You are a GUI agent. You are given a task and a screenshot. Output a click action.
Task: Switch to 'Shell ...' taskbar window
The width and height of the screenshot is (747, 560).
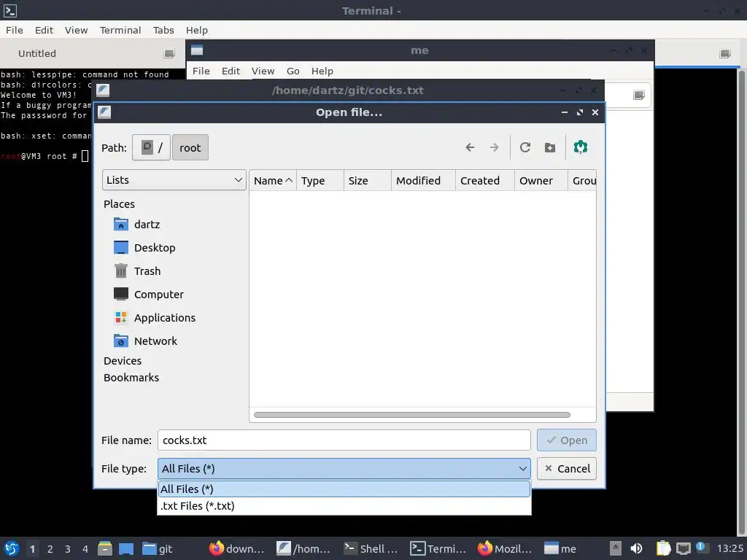[371, 548]
